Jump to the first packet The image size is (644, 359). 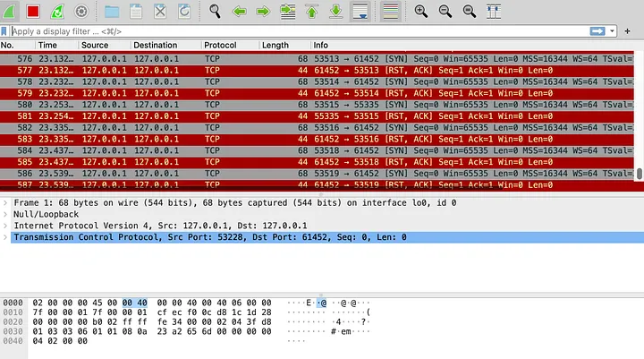coord(312,11)
